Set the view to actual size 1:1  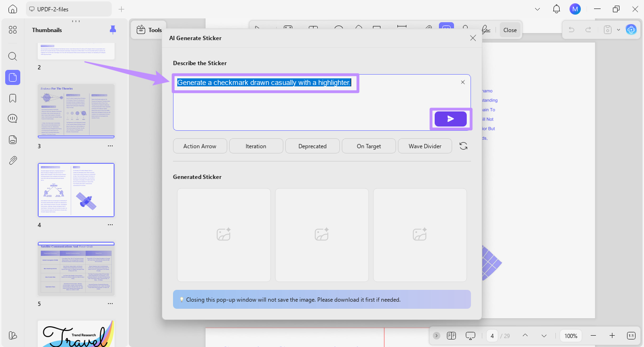pyautogui.click(x=631, y=336)
